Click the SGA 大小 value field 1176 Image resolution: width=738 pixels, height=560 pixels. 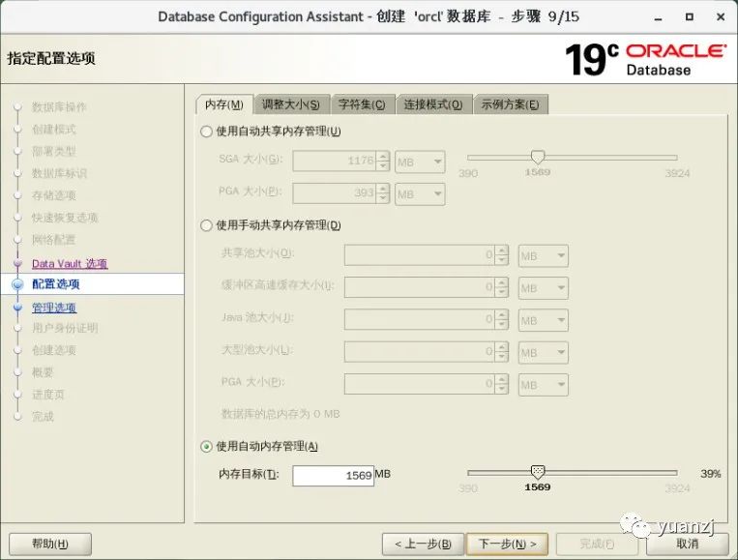[x=334, y=161]
